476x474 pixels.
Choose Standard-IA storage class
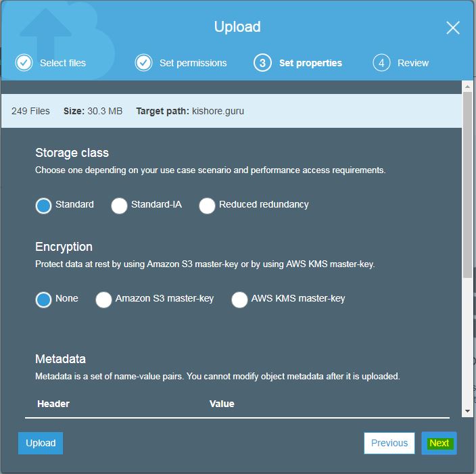tap(119, 206)
